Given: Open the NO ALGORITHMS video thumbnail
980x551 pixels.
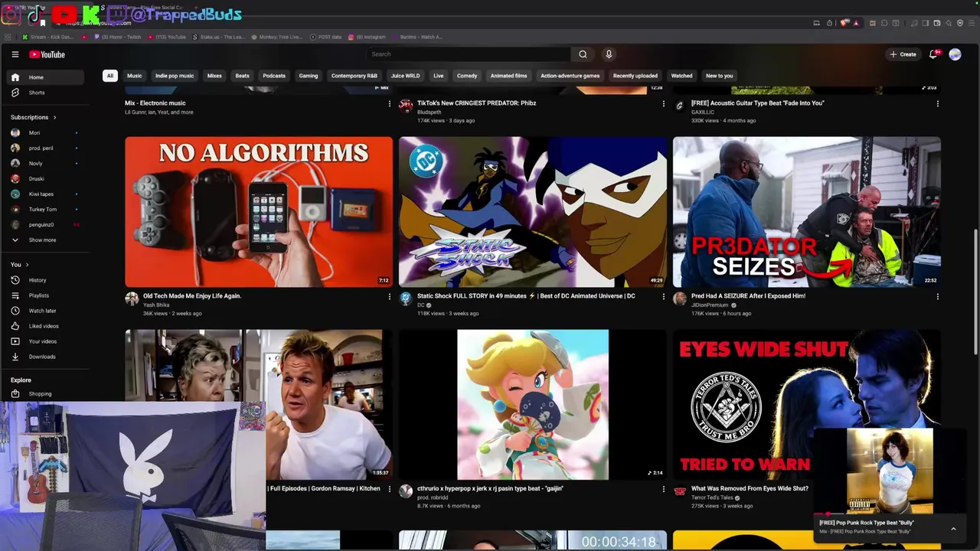Looking at the screenshot, I should pyautogui.click(x=259, y=212).
